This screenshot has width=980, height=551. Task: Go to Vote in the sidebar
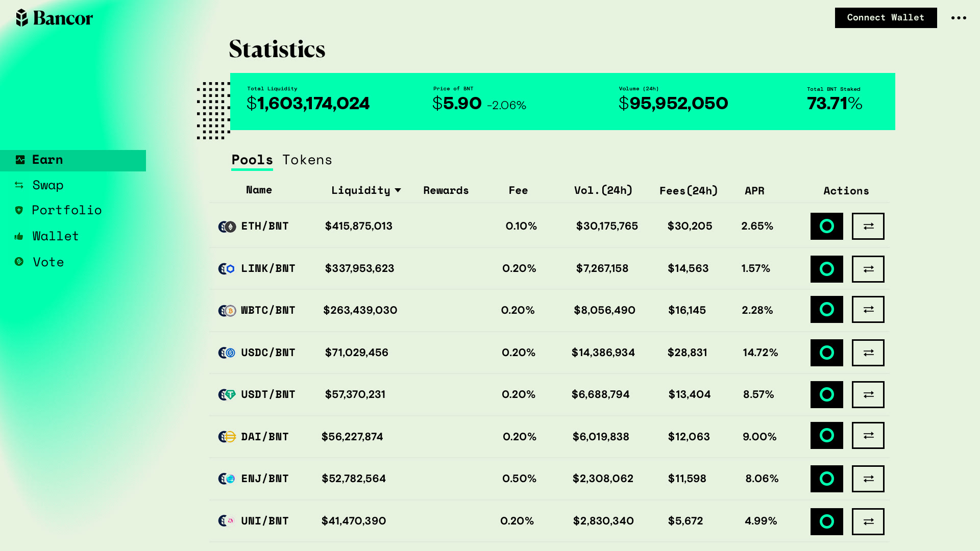(48, 262)
